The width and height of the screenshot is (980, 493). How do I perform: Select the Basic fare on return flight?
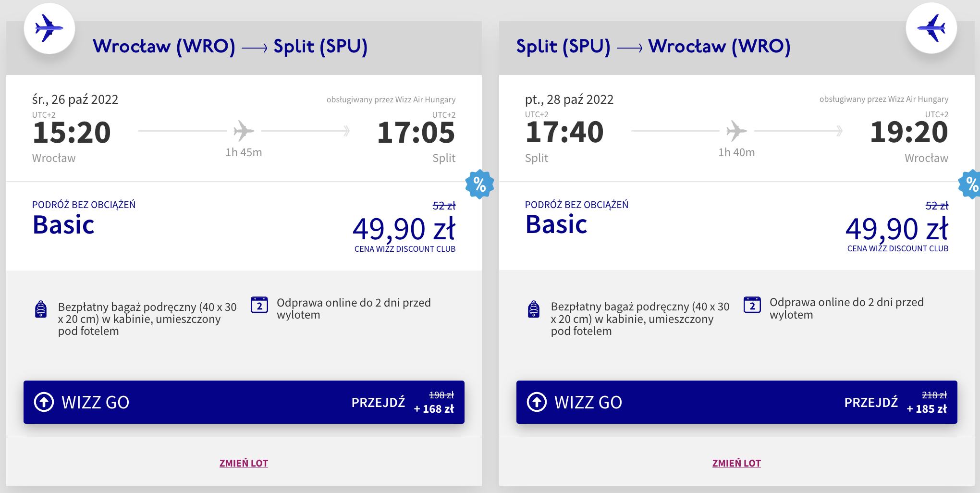click(x=556, y=224)
